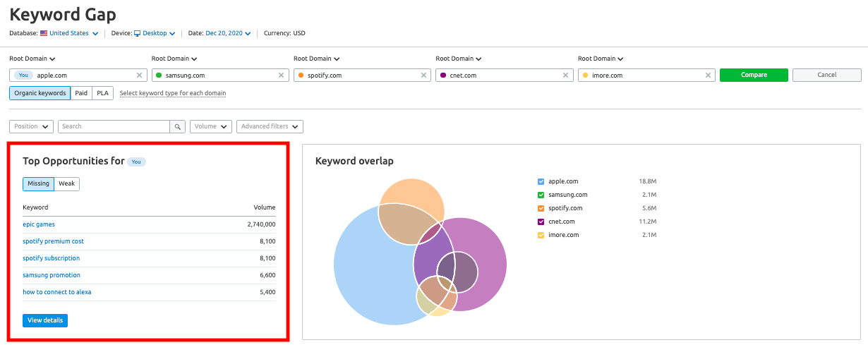Select the Paid keyword type tab

point(81,93)
